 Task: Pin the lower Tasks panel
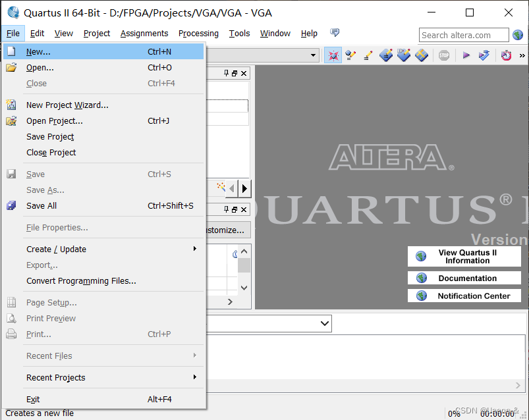[226, 209]
